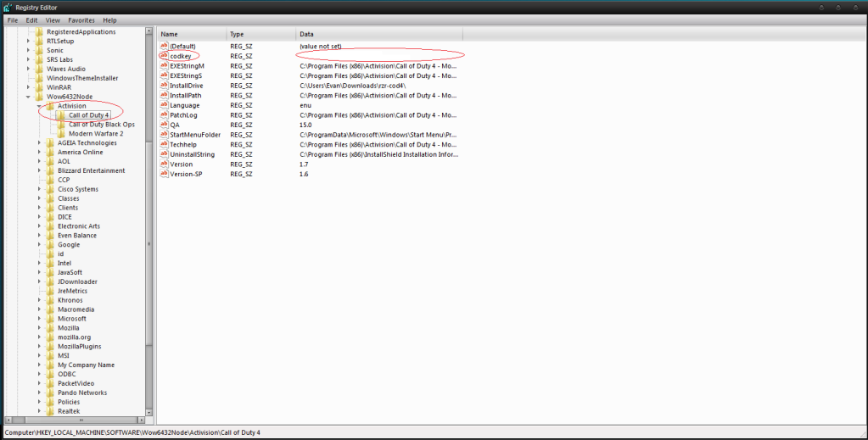Expand the AGEIA Technologies key
Image resolution: width=868 pixels, height=440 pixels.
pos(39,142)
